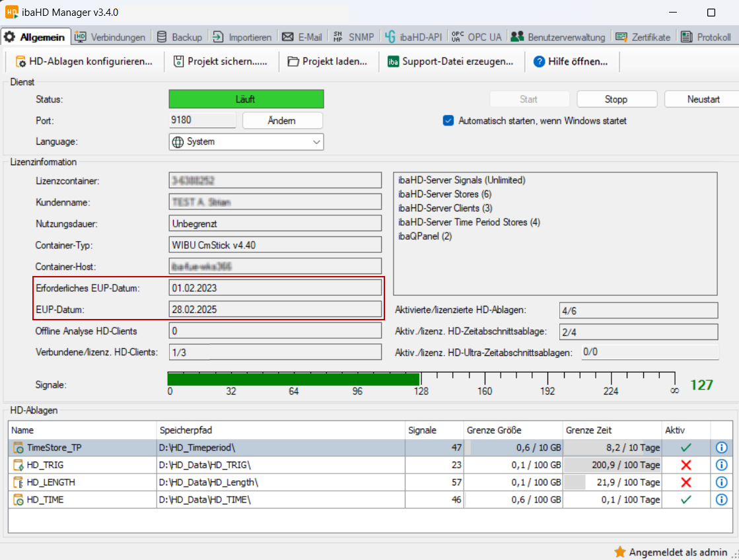This screenshot has width=739, height=560.
Task: Click the HD_LENGTH store icon in table
Action: 18,483
